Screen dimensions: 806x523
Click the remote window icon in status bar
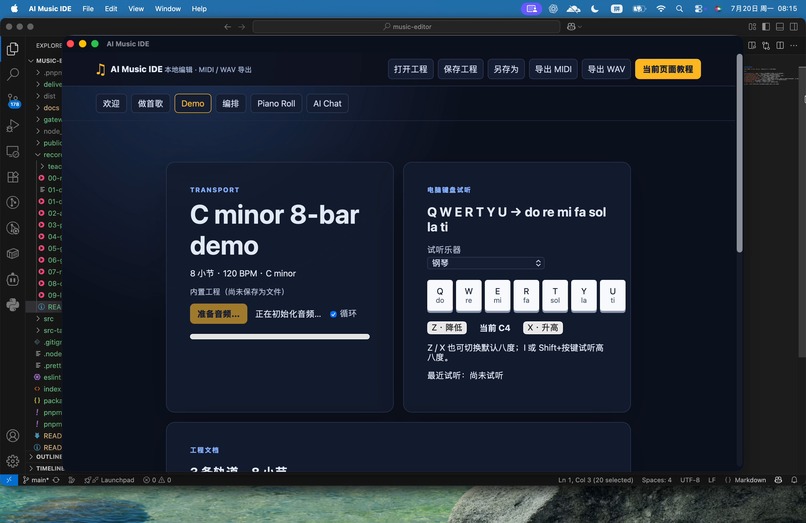pos(9,480)
